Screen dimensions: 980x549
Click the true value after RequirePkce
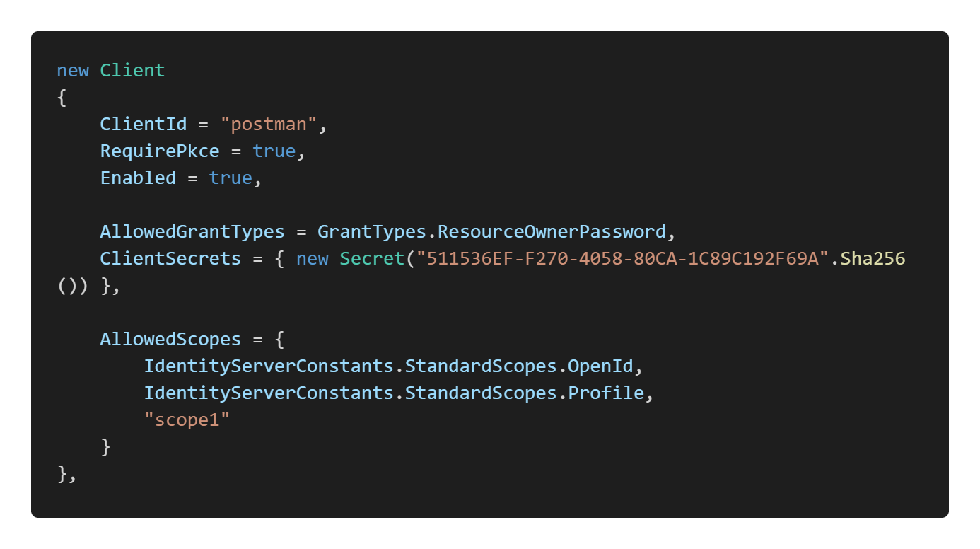pos(274,151)
